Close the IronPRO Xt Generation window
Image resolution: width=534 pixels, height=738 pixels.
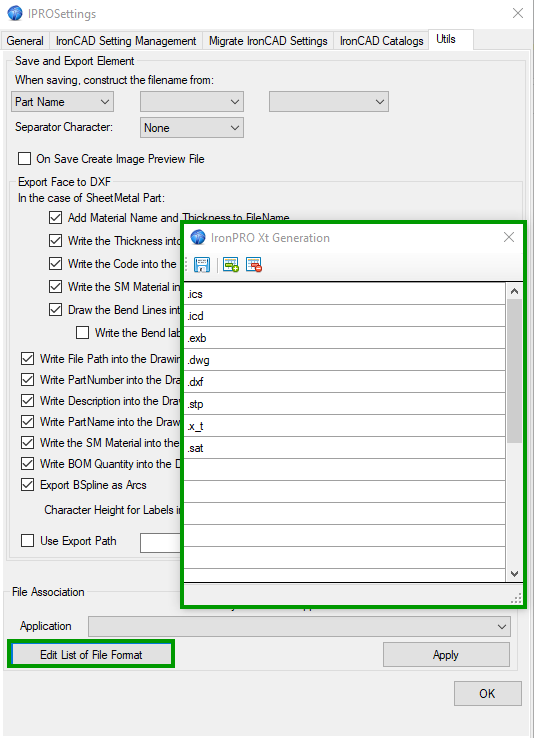click(509, 237)
